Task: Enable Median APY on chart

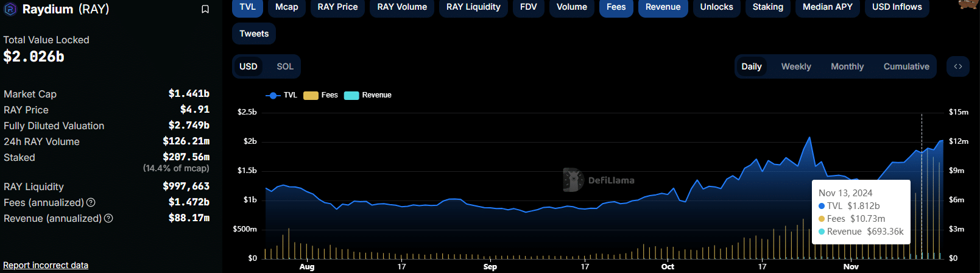Action: (x=828, y=7)
